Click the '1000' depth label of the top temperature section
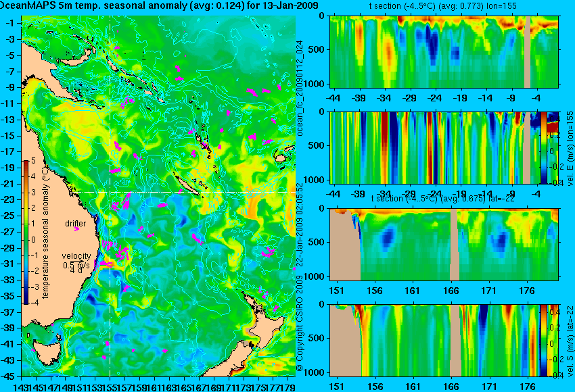The height and width of the screenshot is (392, 575). point(316,84)
